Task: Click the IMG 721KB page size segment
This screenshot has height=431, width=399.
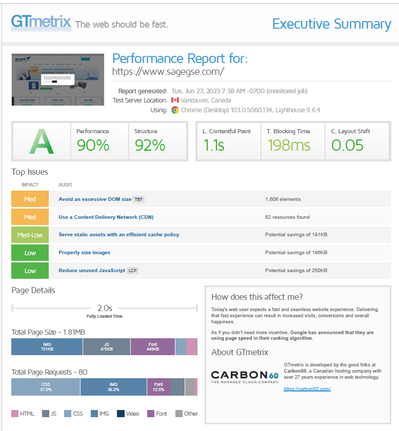Action: click(47, 347)
